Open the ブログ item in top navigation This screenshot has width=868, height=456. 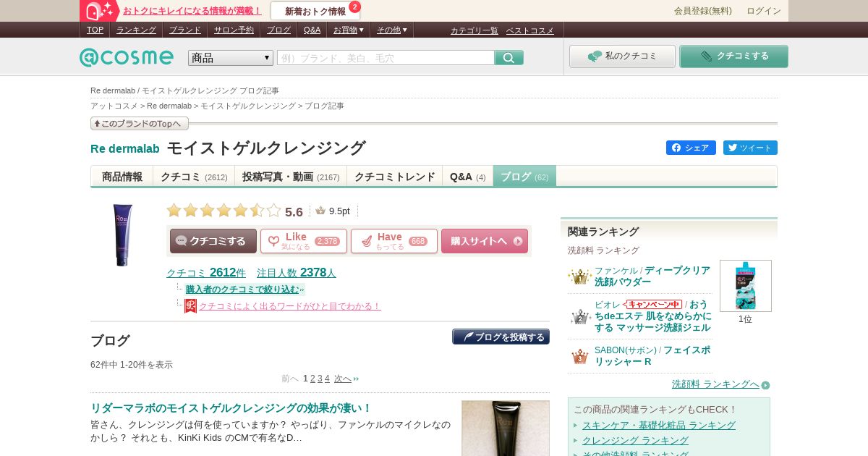278,30
